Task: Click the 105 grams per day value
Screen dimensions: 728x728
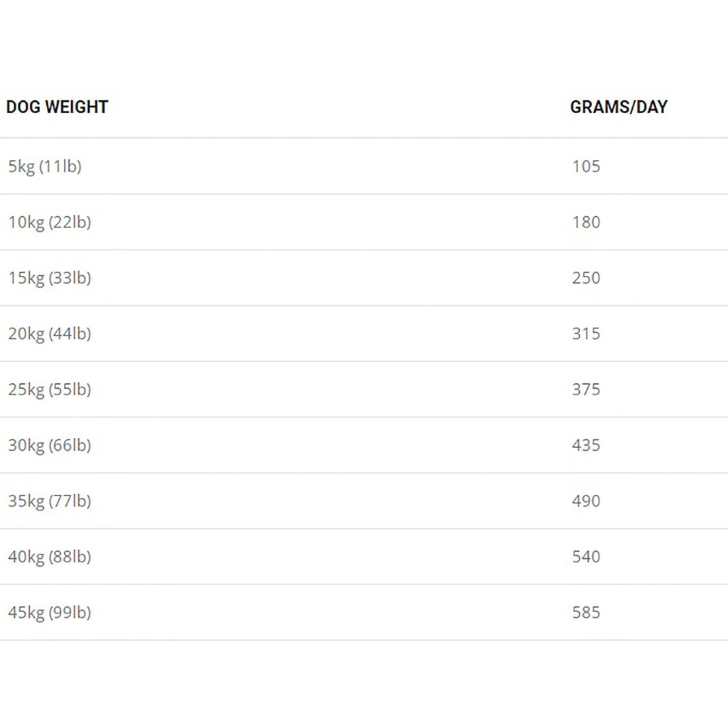Action: [586, 166]
